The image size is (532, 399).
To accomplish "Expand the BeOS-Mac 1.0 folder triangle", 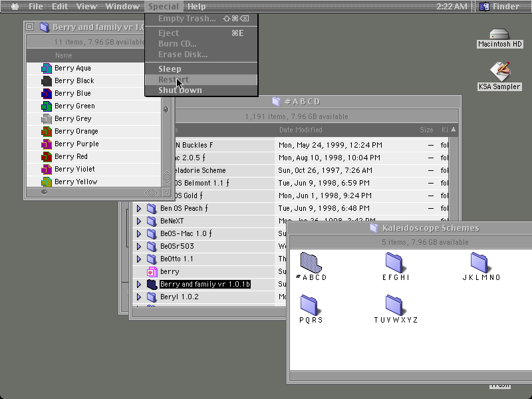I will [139, 234].
